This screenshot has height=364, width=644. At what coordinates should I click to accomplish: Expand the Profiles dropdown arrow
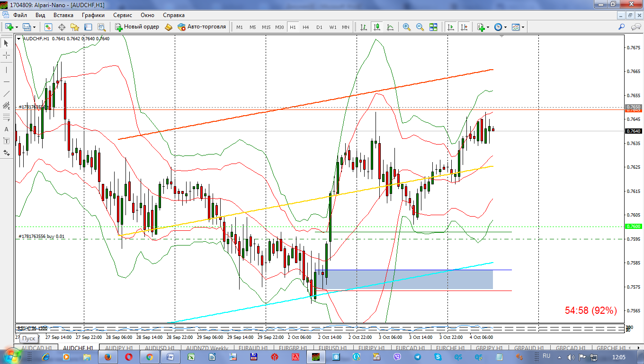[x=35, y=27]
